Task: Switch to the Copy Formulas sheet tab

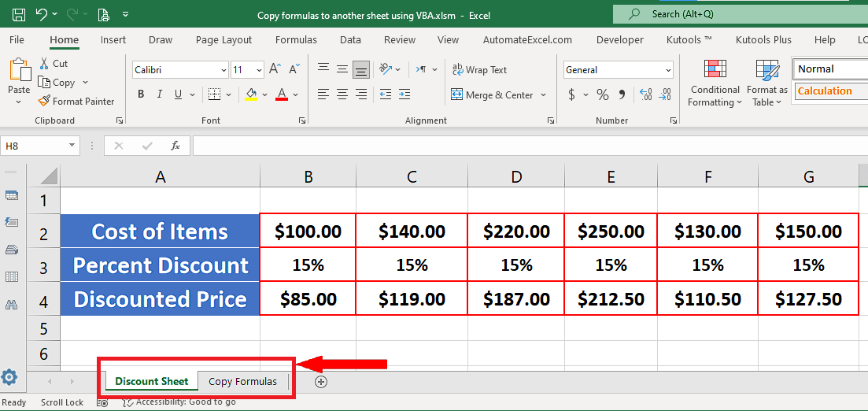Action: pos(242,381)
